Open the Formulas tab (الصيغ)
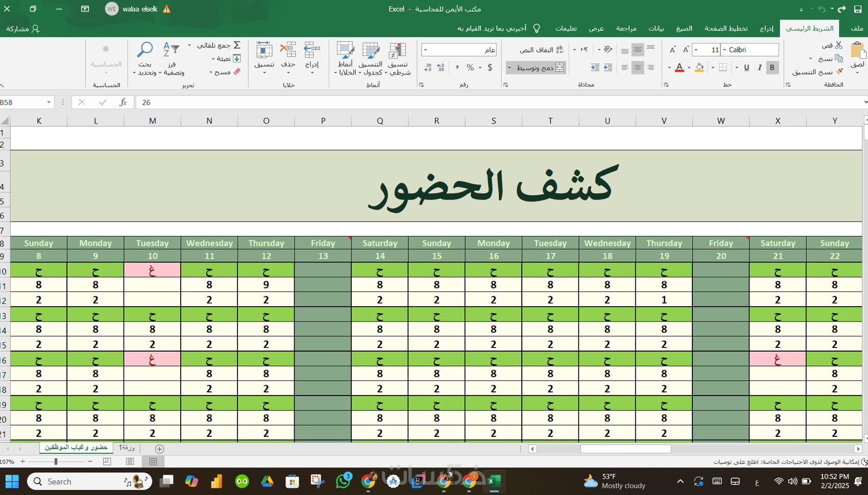The image size is (868, 495). 684,29
